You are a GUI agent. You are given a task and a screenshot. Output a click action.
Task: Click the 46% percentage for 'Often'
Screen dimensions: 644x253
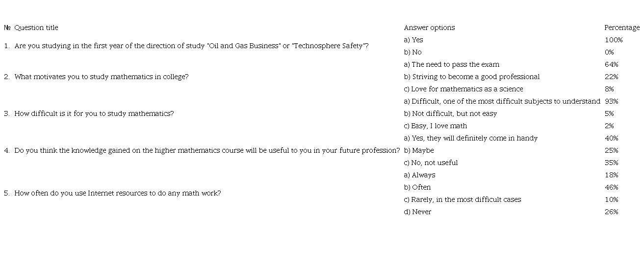611,188
